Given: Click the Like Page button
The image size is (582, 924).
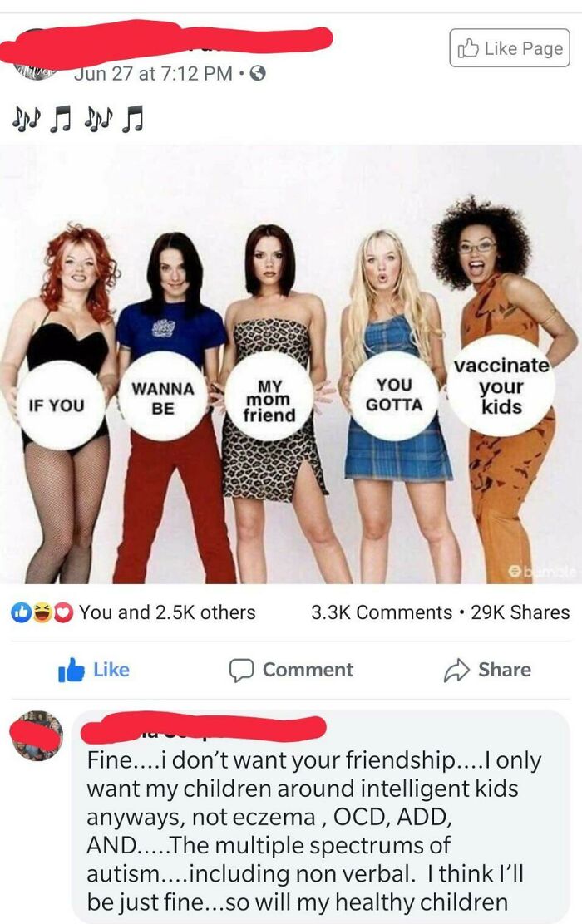Looking at the screenshot, I should [x=510, y=47].
